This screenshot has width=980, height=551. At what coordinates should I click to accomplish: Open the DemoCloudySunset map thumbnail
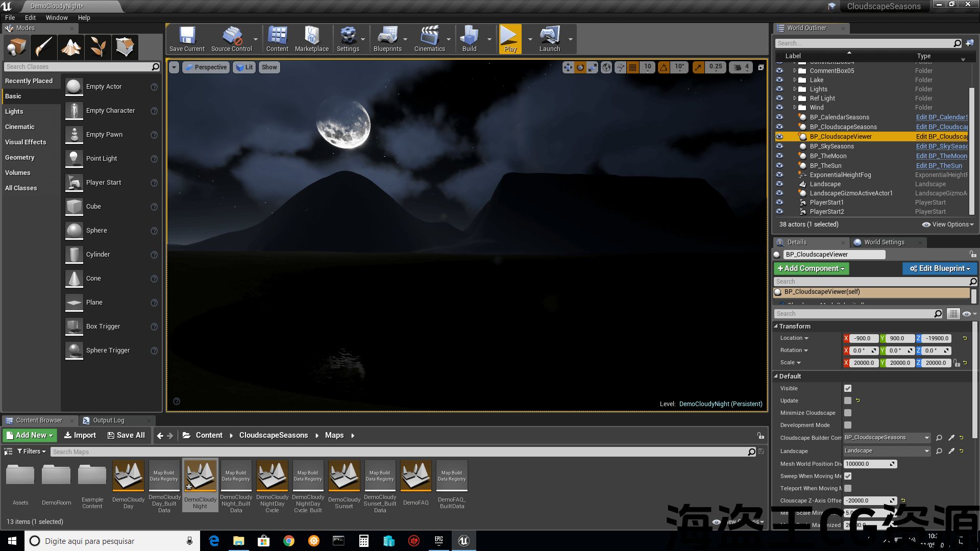(344, 475)
